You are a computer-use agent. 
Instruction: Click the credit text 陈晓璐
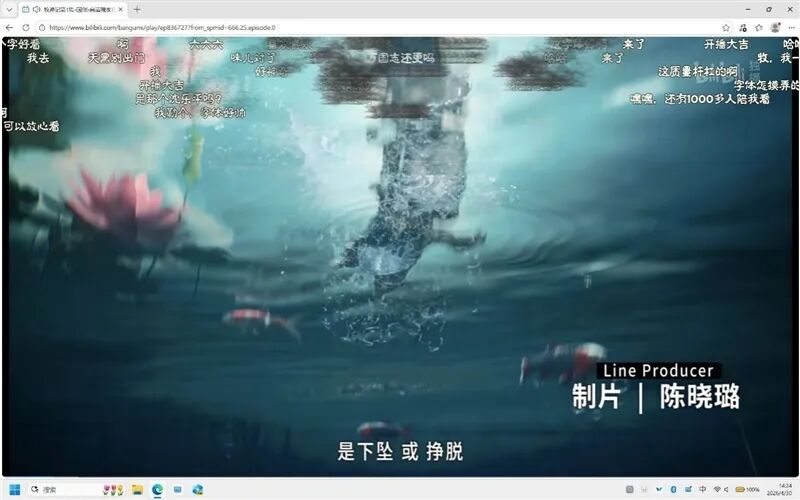pos(699,396)
